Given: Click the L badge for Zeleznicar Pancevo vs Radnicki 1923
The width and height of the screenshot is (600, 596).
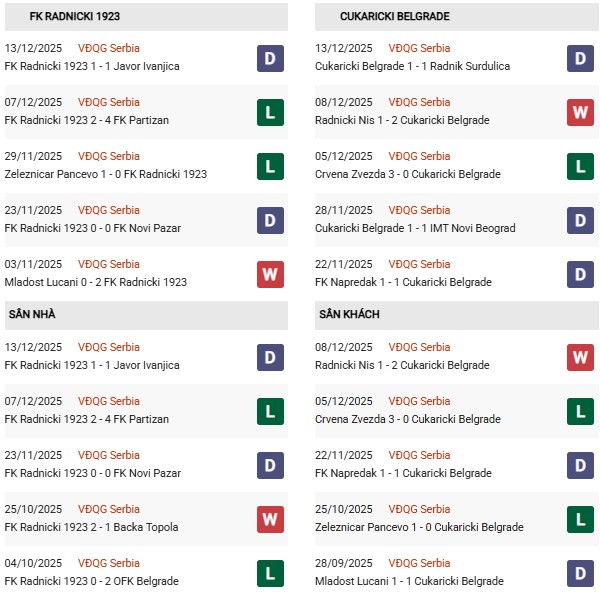Looking at the screenshot, I should point(270,165).
